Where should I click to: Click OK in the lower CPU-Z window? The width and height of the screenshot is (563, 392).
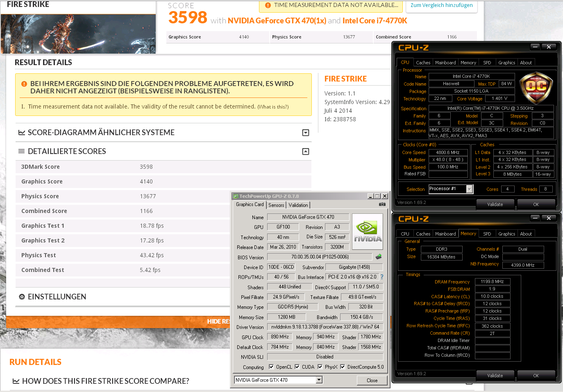pyautogui.click(x=536, y=376)
